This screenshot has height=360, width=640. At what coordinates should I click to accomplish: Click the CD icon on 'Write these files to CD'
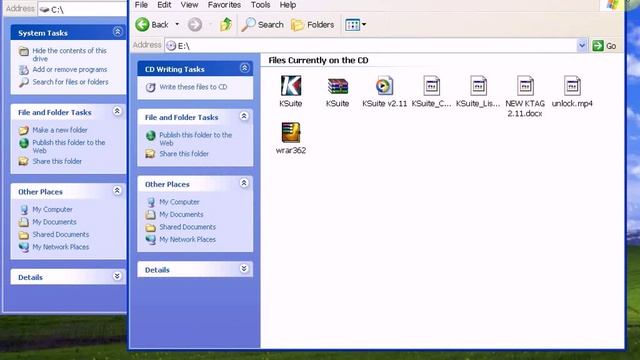click(x=151, y=87)
